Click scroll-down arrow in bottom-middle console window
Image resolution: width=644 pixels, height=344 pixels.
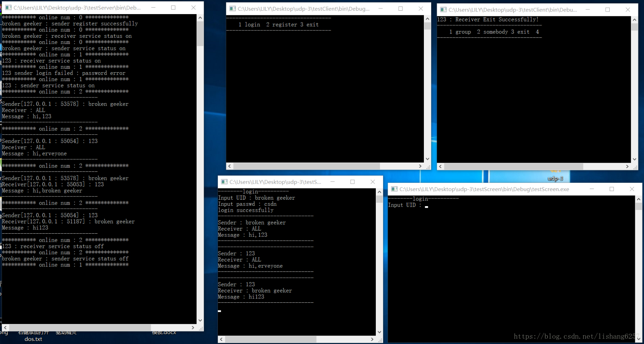379,332
